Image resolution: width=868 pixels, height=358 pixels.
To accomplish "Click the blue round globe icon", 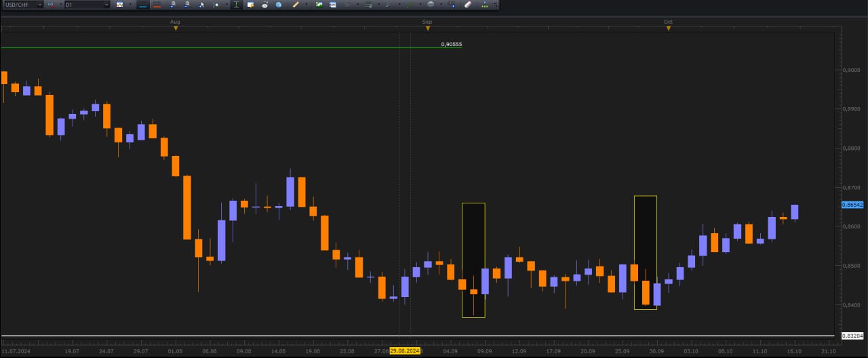I will tap(279, 4).
